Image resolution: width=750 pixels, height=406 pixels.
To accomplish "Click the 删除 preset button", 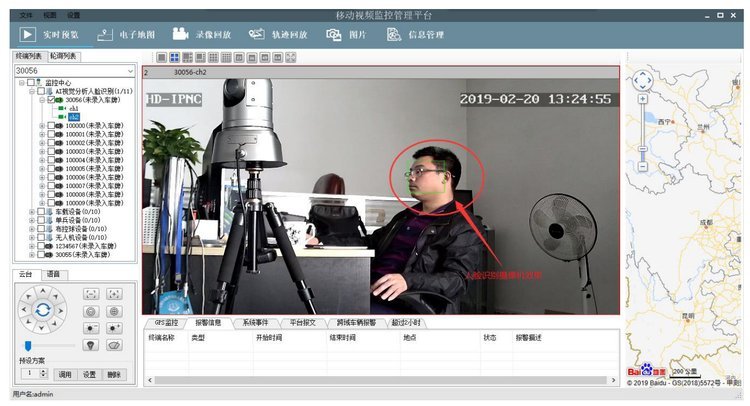I will click(x=114, y=374).
